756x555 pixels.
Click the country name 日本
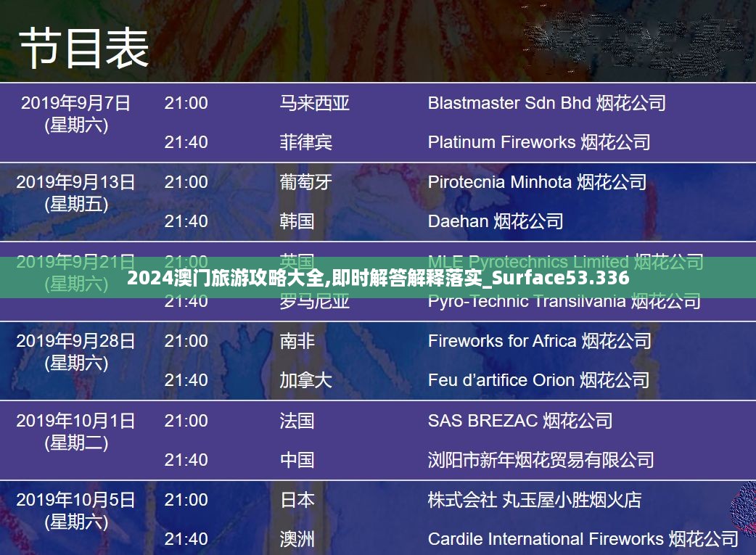click(x=297, y=500)
